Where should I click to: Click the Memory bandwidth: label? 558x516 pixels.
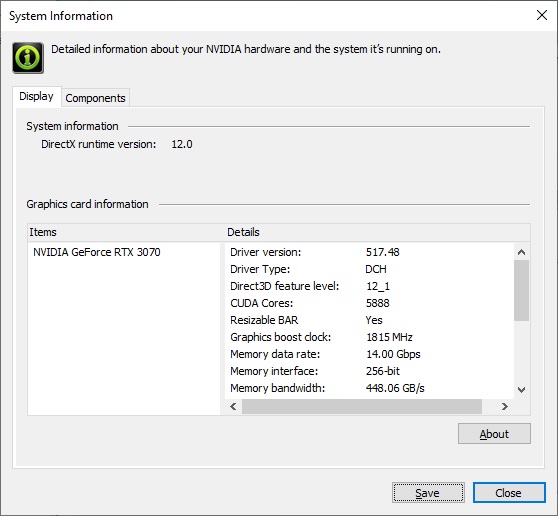pyautogui.click(x=278, y=388)
